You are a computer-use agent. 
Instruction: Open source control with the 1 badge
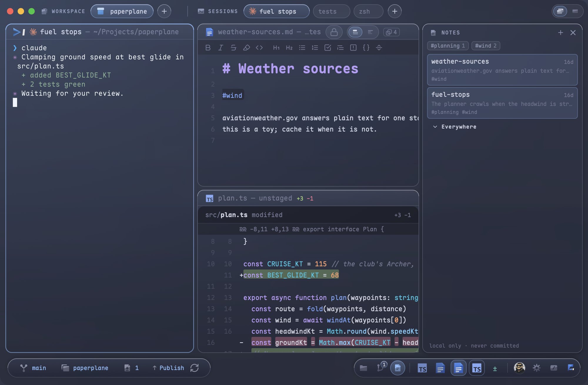click(381, 367)
